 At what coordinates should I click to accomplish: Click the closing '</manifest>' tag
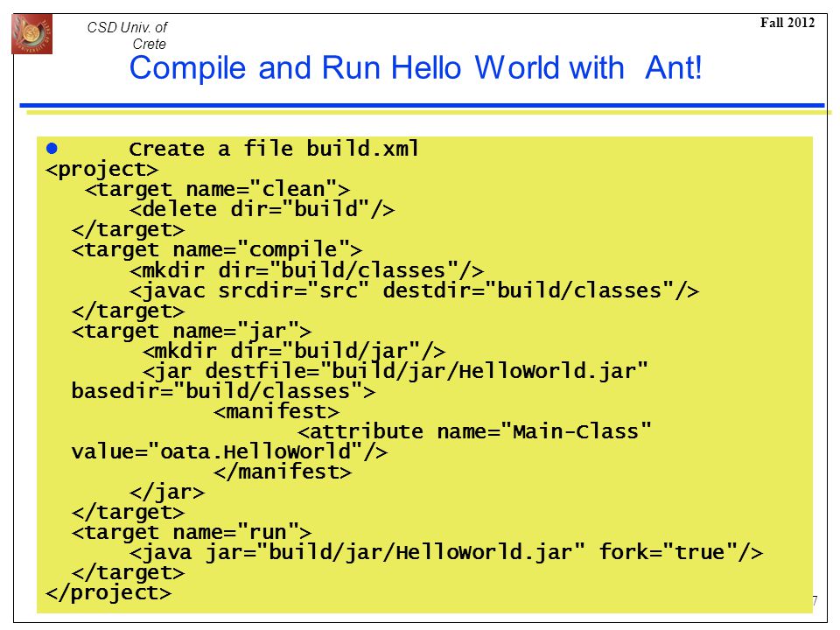[x=283, y=472]
